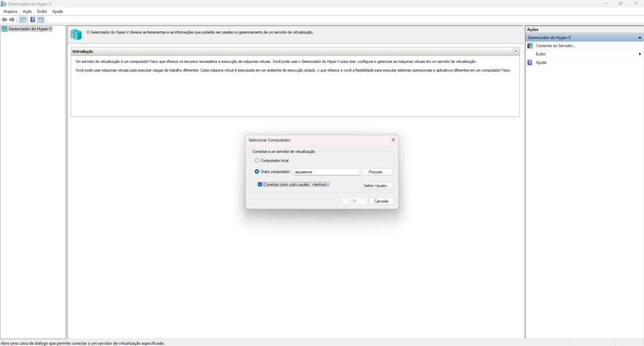Select the Computador local radio button
The image size is (644, 346).
pyautogui.click(x=257, y=161)
